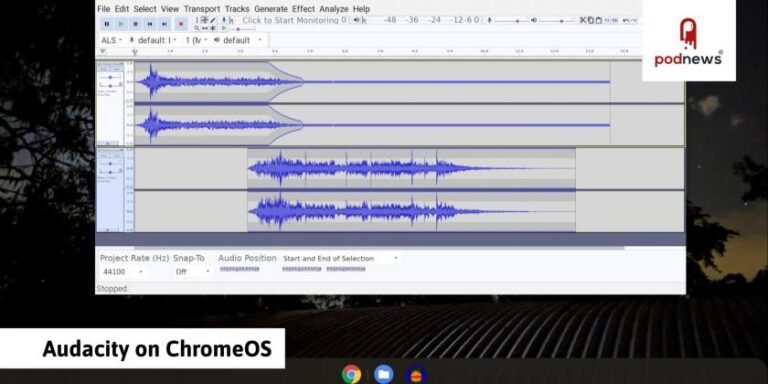Open the Tracks menu

tap(237, 9)
